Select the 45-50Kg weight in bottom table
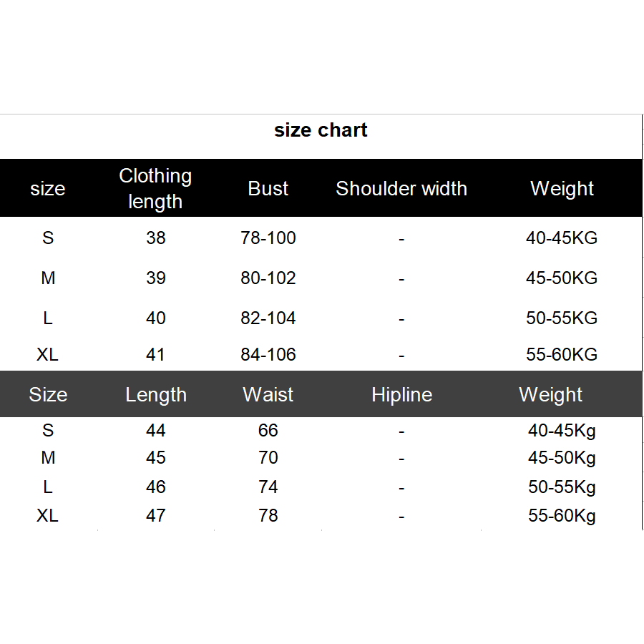This screenshot has width=644, height=644. (x=562, y=457)
